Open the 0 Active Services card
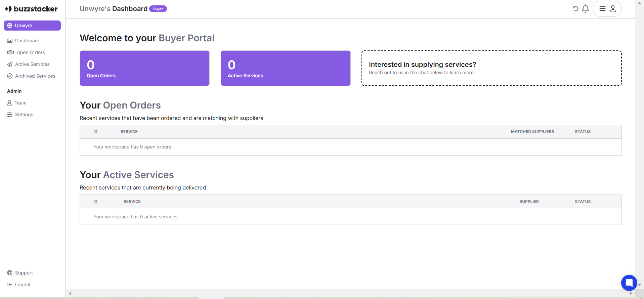644x299 pixels. [x=286, y=68]
